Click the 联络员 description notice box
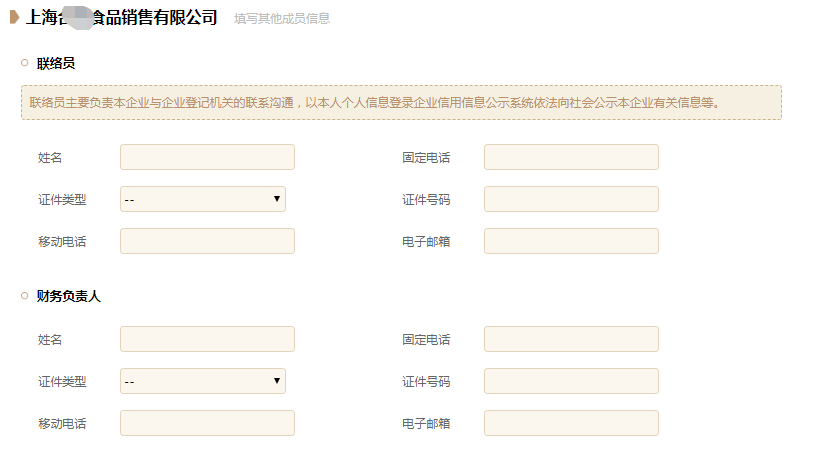821x454 pixels. [x=401, y=103]
